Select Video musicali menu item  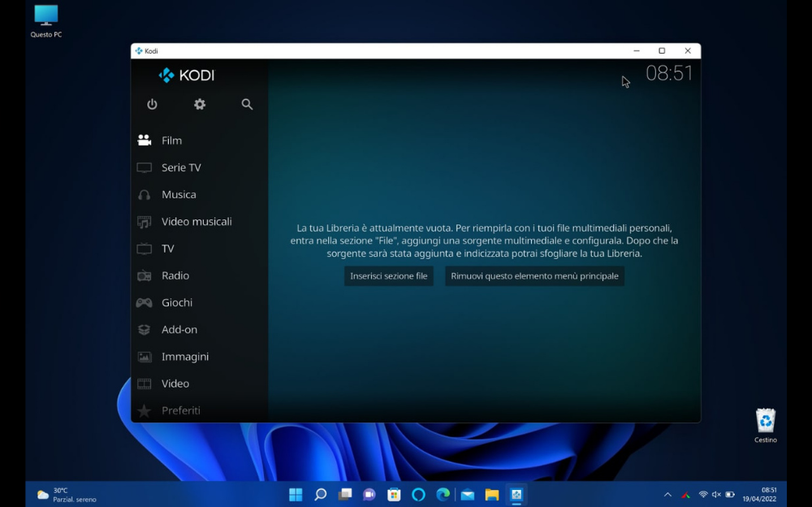tap(197, 221)
